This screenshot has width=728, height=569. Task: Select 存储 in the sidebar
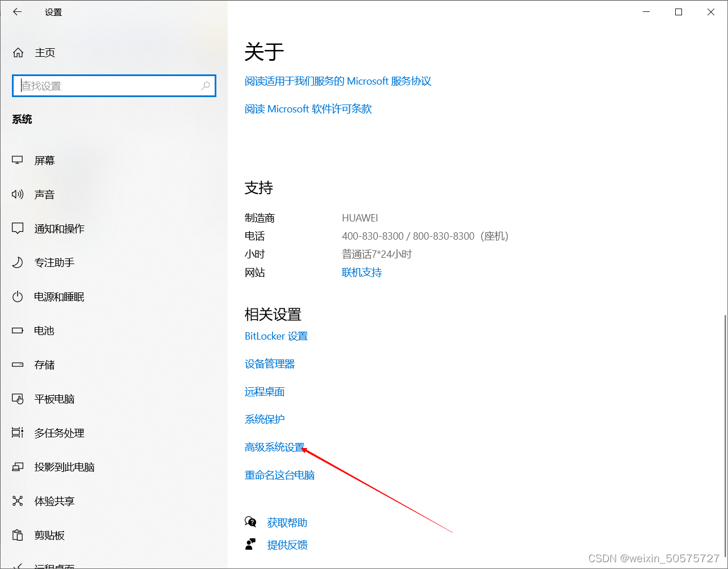pyautogui.click(x=44, y=365)
